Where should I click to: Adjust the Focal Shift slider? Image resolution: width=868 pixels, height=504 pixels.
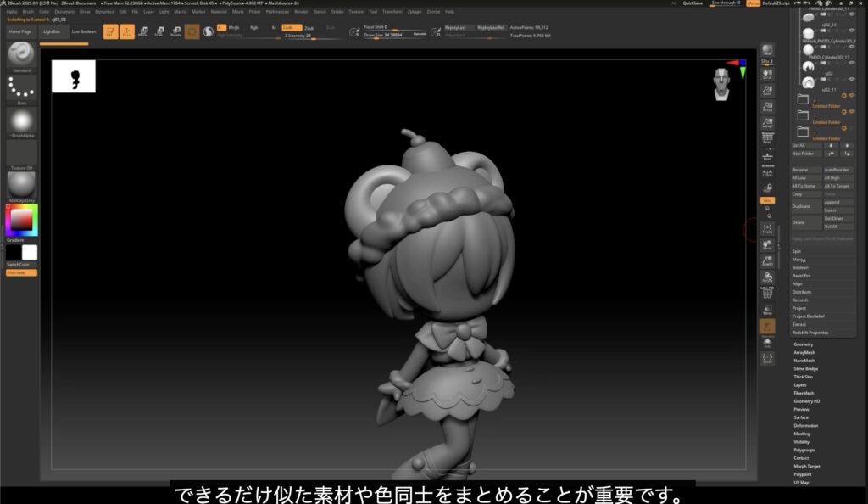[395, 27]
